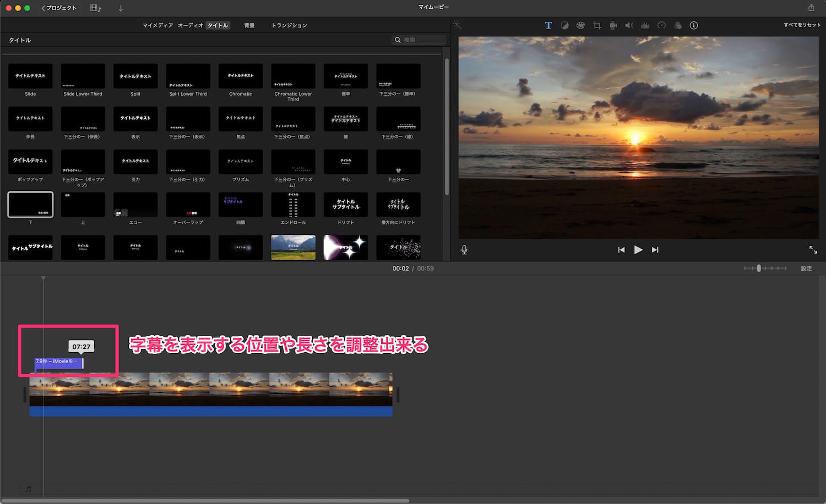
Task: Go back to プロジェクト
Action: point(59,8)
